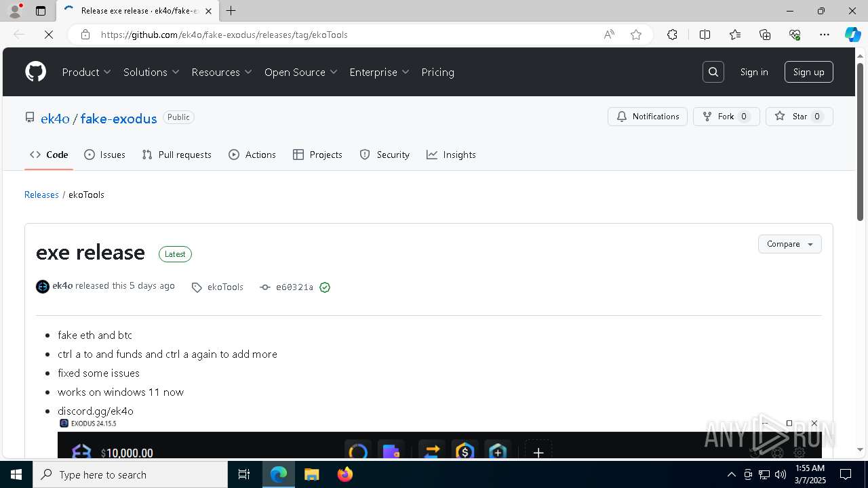
Task: Open the ekoTools tag link
Action: [218, 287]
